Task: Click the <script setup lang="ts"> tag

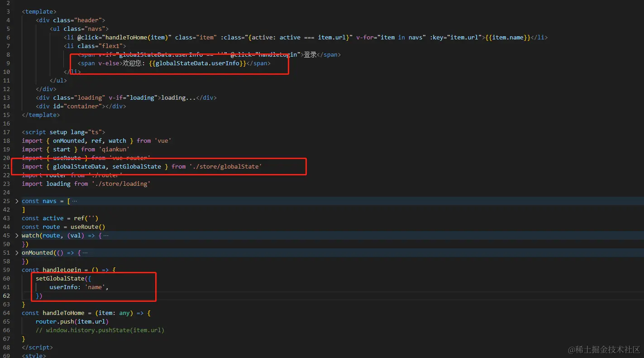Action: tap(63, 132)
